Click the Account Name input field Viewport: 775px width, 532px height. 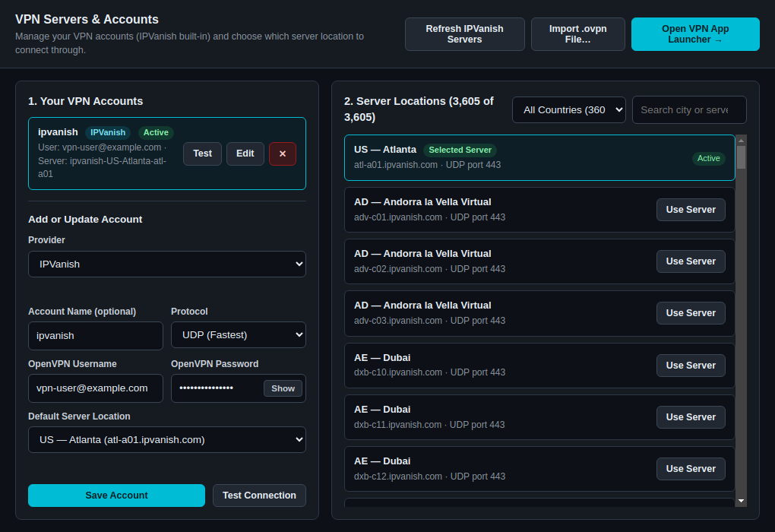[x=96, y=336]
